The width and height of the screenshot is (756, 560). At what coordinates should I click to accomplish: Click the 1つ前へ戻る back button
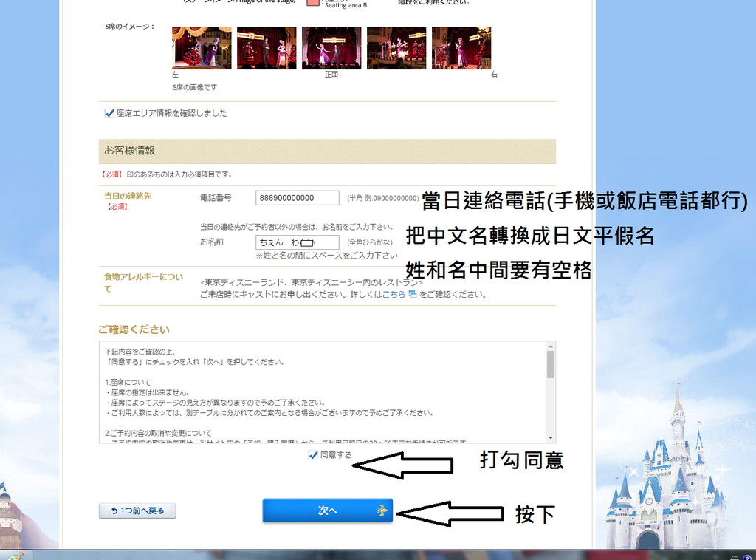click(137, 511)
